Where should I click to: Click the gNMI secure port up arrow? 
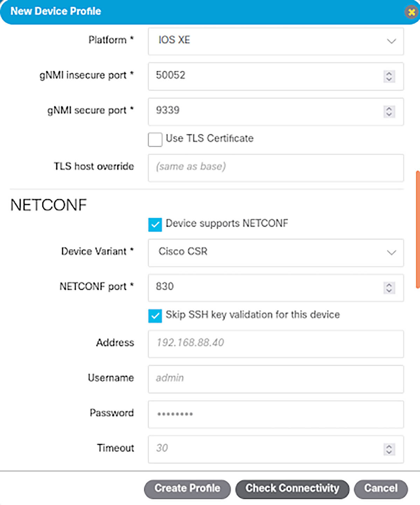388,109
